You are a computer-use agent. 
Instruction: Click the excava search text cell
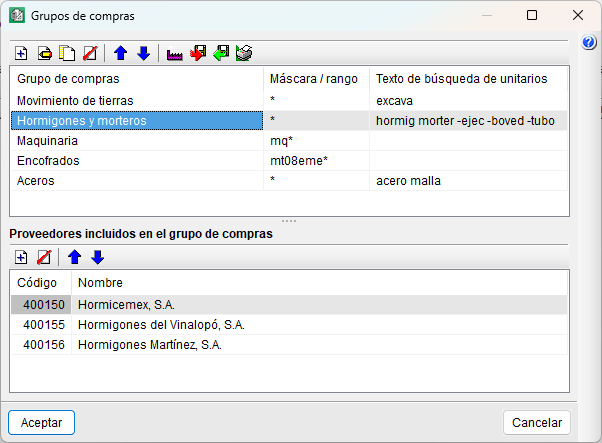point(468,101)
